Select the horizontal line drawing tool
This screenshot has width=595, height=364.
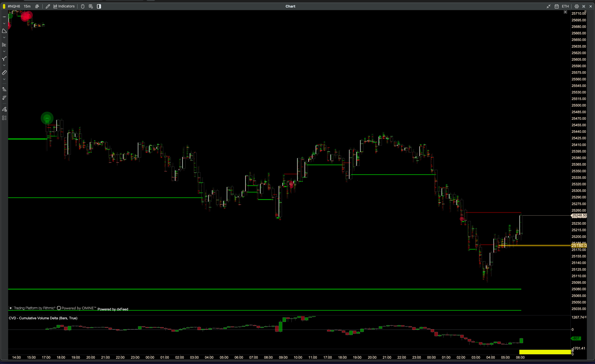pyautogui.click(x=4, y=17)
